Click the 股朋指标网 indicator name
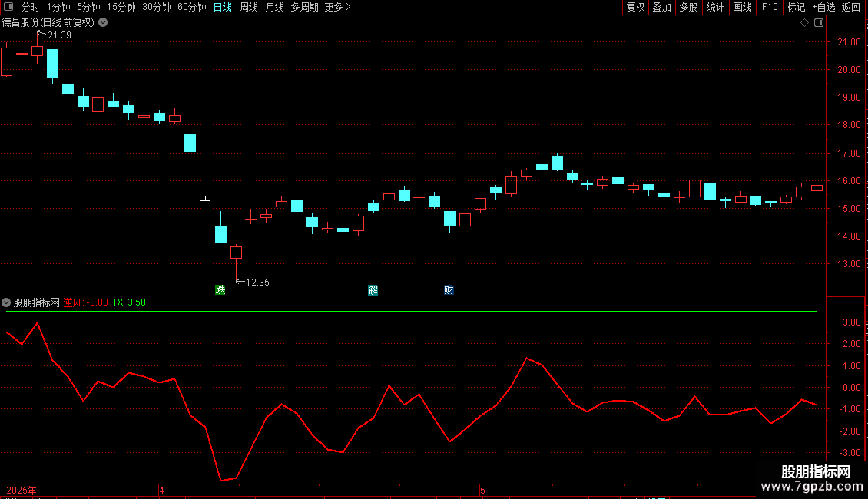 (37, 302)
